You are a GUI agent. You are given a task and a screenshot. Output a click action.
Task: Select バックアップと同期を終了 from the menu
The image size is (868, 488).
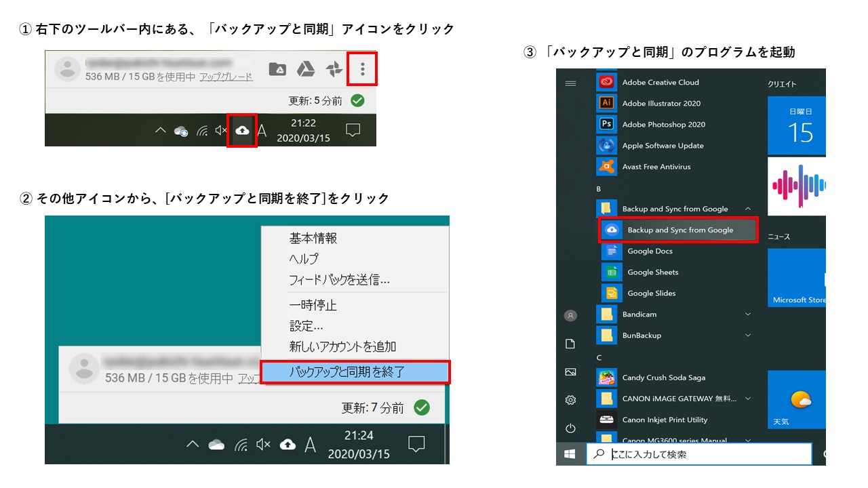tap(355, 372)
